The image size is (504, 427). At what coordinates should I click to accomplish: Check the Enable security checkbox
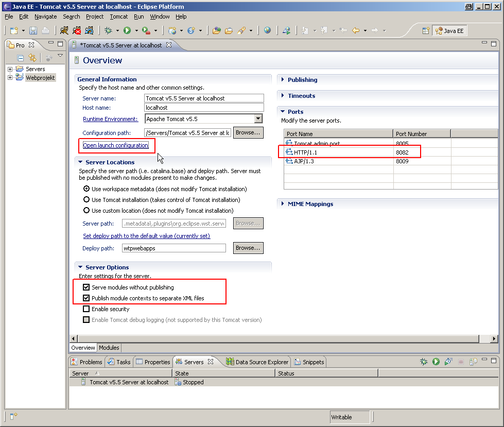[86, 309]
